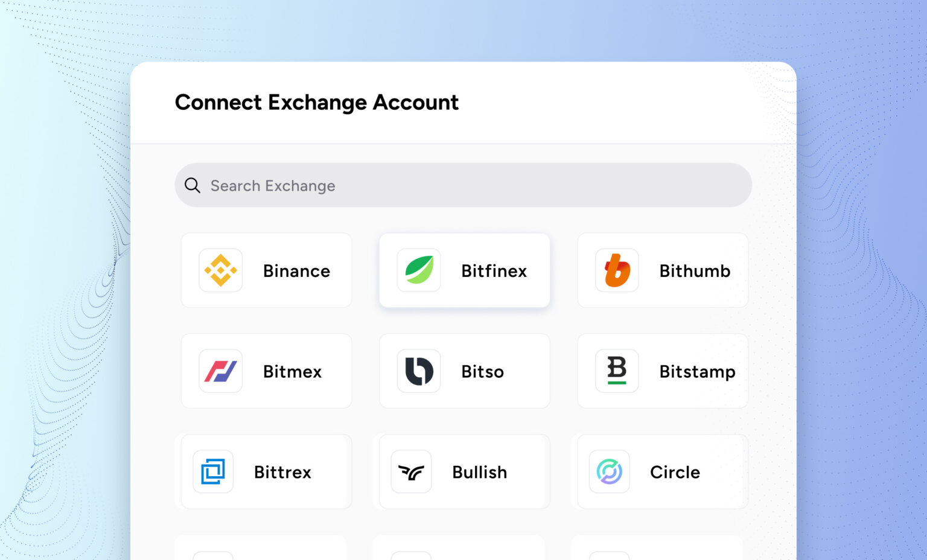
Task: Select the Circle gradient ring icon
Action: point(608,472)
